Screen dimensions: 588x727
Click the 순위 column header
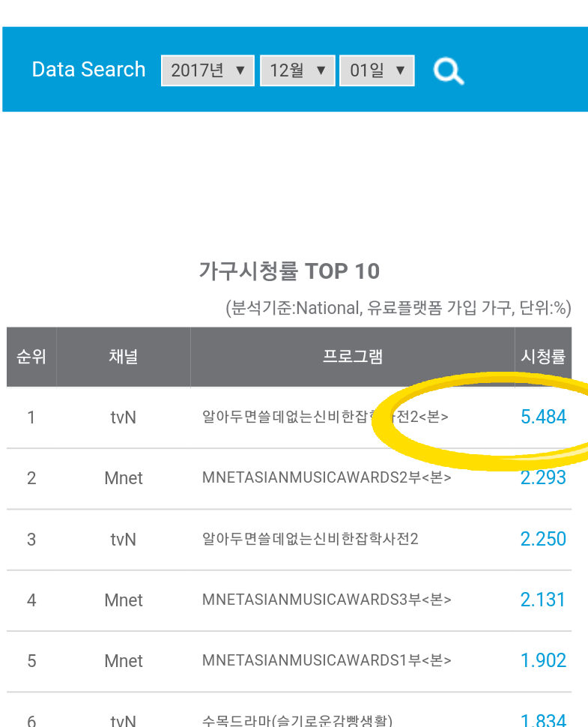point(31,357)
